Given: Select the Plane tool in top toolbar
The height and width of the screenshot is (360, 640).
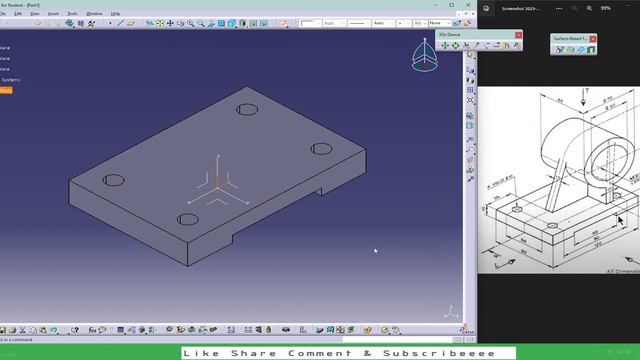Looking at the screenshot, I should point(131,24).
